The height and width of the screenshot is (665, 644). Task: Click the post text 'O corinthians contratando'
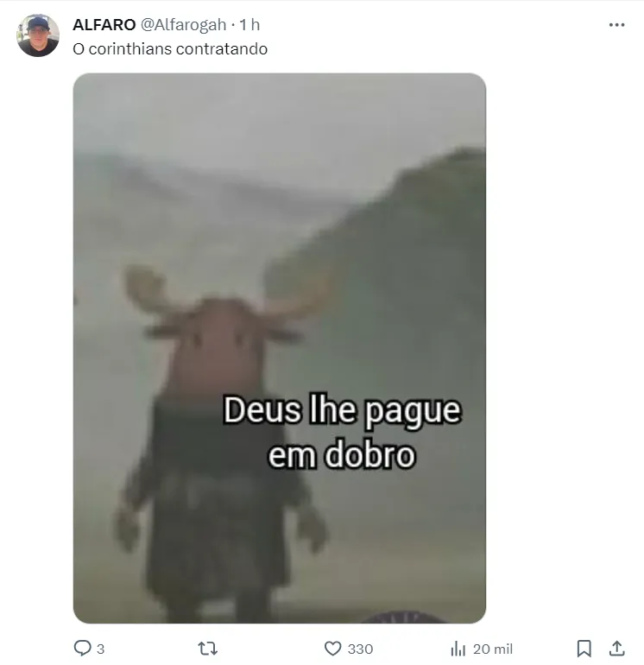(170, 49)
